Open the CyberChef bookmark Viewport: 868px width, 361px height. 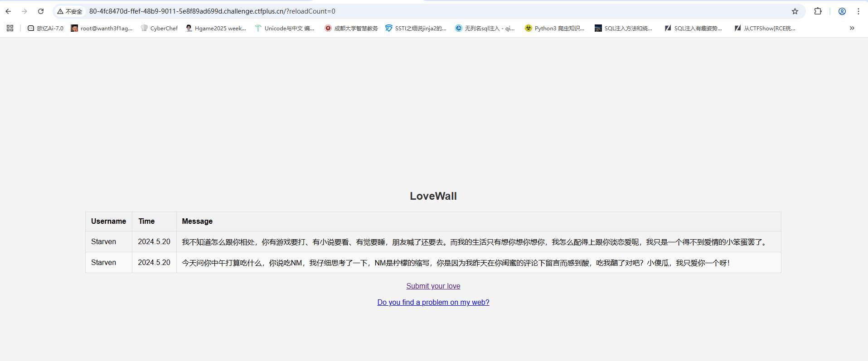[x=159, y=28]
